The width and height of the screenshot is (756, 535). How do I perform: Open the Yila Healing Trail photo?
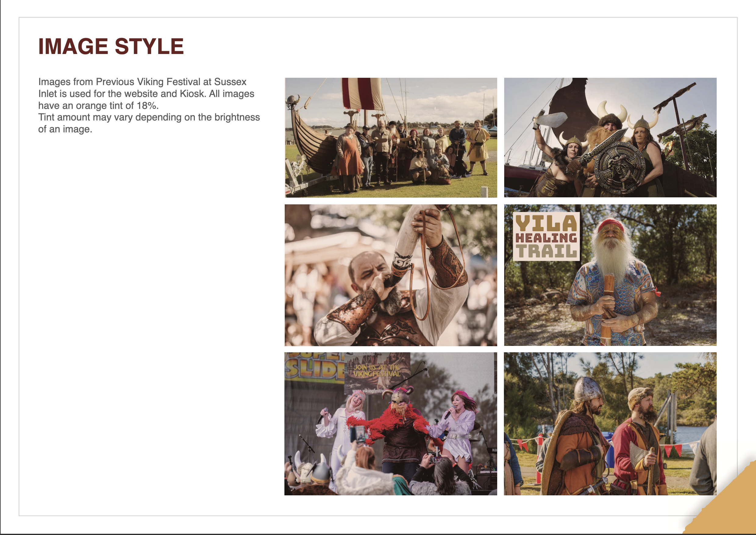coord(610,275)
